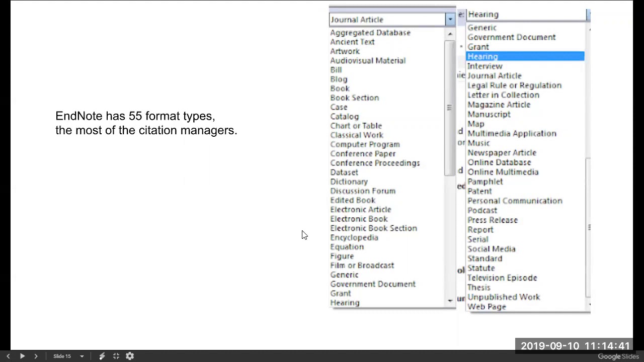The image size is (644, 362).
Task: Select Chart or Table entry
Action: coord(356,126)
